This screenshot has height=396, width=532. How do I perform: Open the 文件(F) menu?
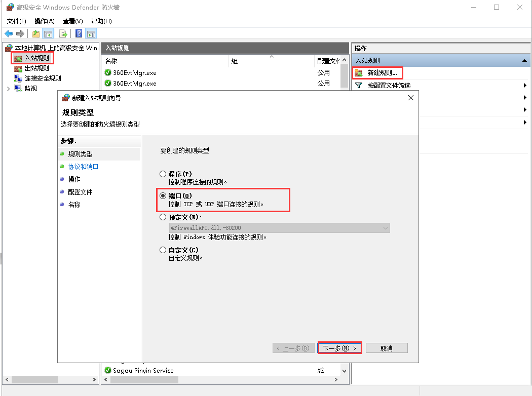click(x=16, y=21)
